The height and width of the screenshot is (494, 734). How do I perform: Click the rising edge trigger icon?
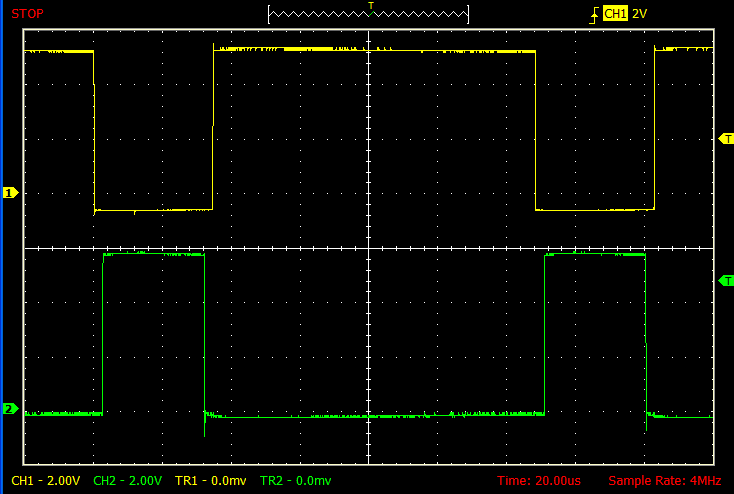(594, 14)
